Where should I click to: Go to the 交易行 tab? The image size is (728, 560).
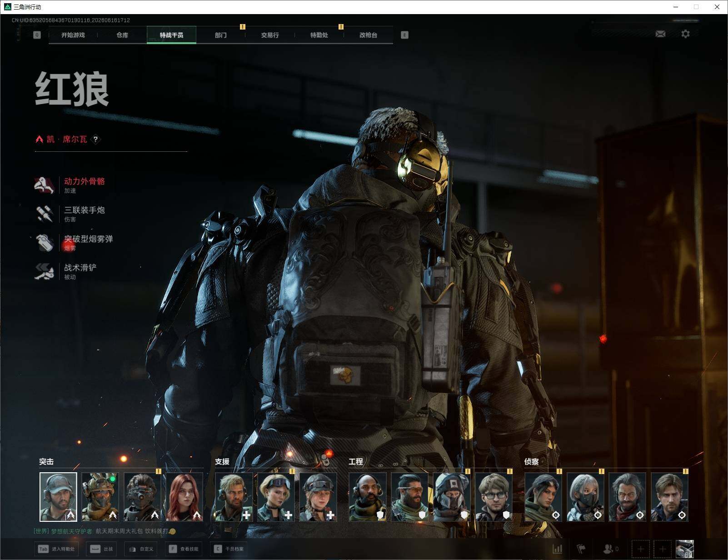click(x=270, y=35)
